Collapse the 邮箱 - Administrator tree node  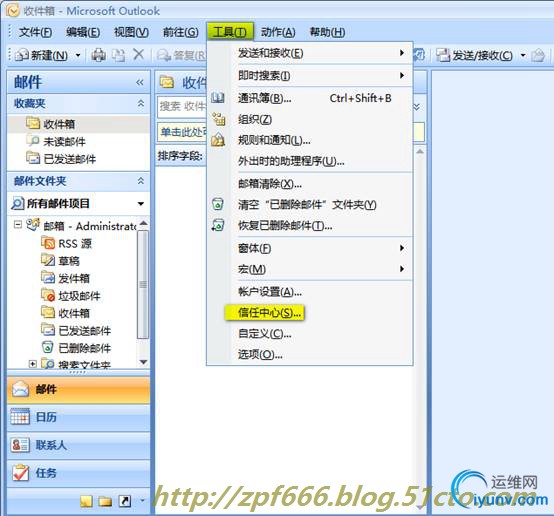[x=18, y=225]
